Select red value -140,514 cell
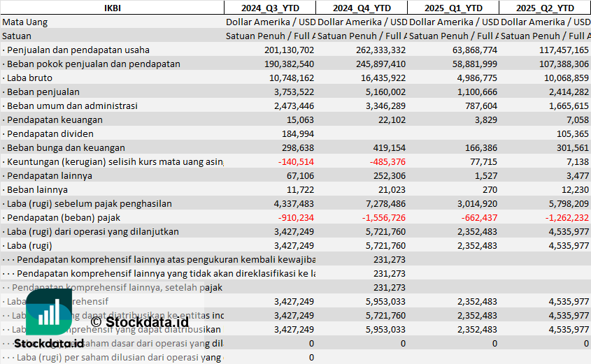Screen dimensions: 591x364 click(x=296, y=161)
